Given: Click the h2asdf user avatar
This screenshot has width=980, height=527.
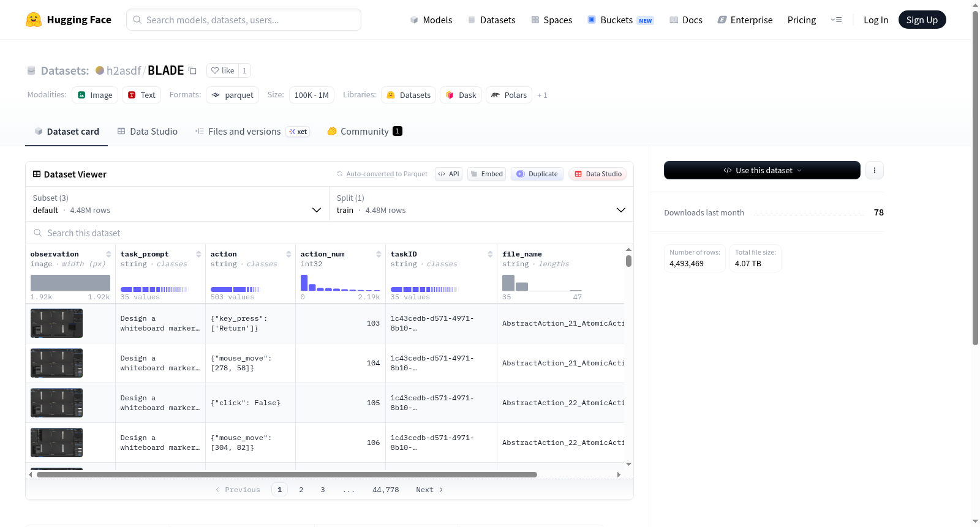Looking at the screenshot, I should click(x=100, y=70).
